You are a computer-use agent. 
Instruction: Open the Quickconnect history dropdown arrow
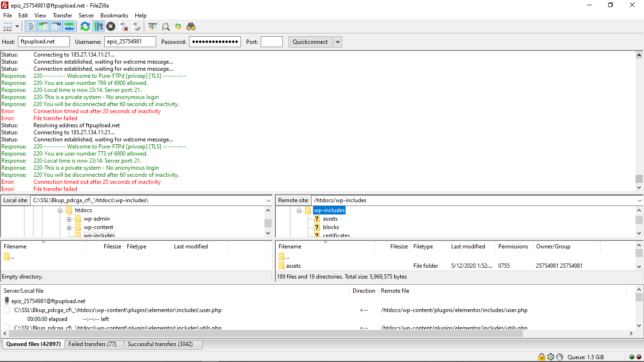(338, 42)
